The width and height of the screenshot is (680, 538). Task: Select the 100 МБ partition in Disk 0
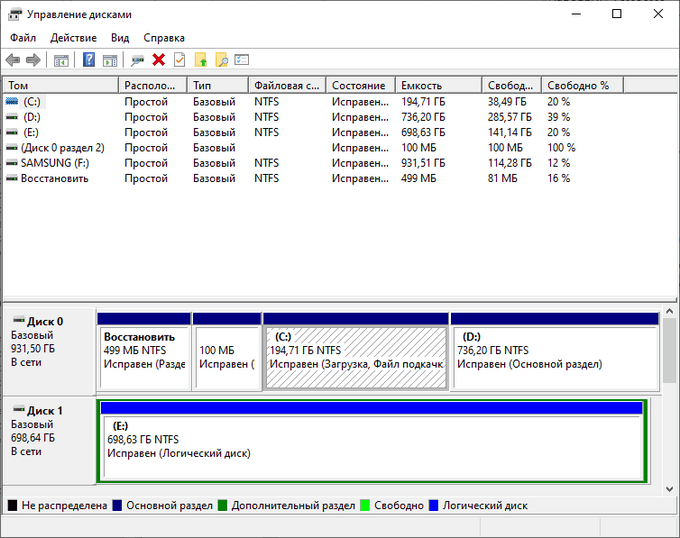[x=227, y=351]
